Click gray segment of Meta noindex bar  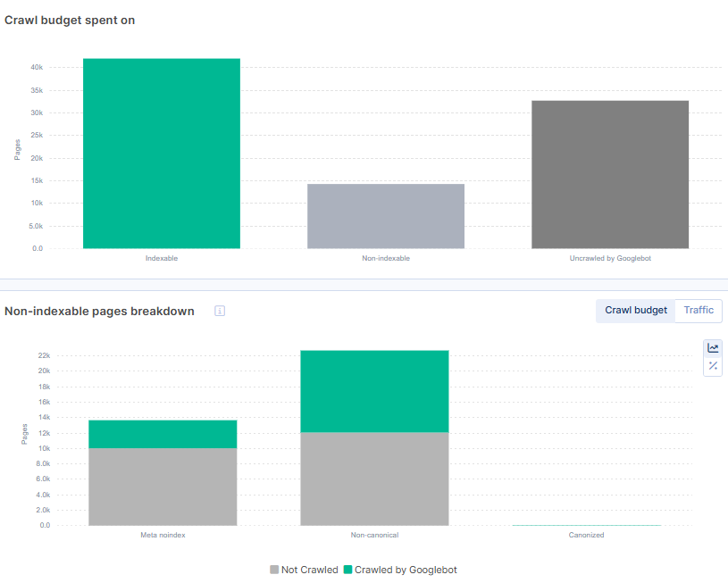pyautogui.click(x=163, y=487)
